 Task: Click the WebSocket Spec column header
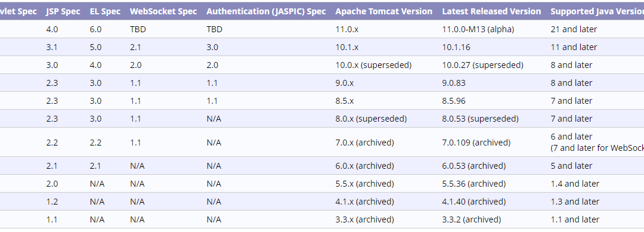click(x=163, y=11)
